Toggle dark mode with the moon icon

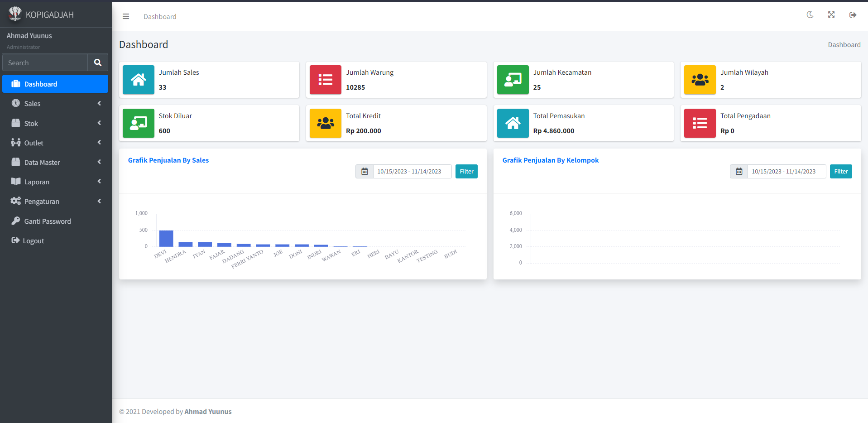[810, 15]
